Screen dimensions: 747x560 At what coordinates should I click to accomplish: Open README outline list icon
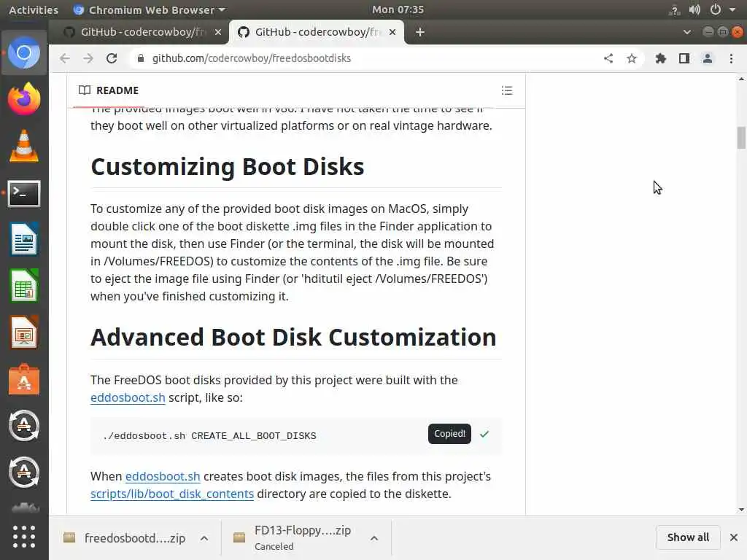(x=507, y=90)
